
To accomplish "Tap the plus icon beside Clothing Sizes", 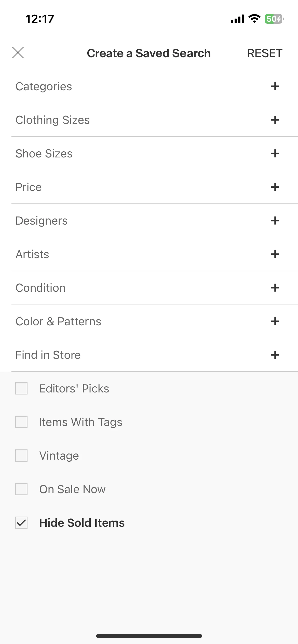I will tap(275, 120).
